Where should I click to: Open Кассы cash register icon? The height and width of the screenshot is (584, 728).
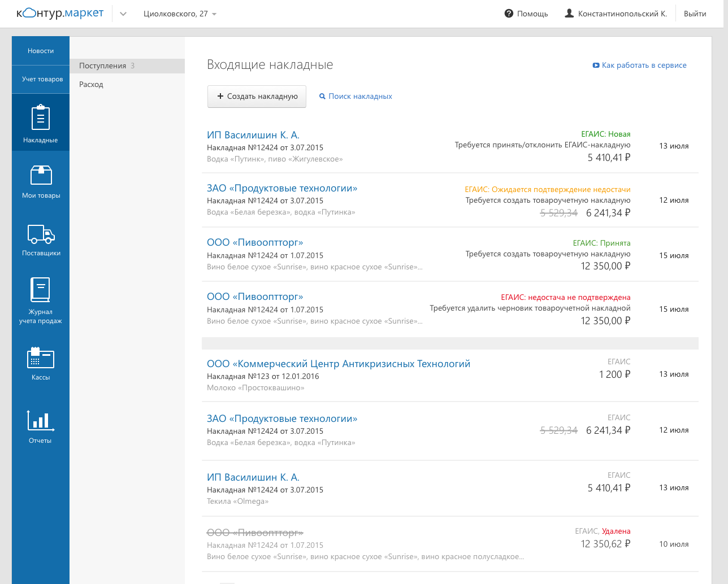click(x=40, y=358)
